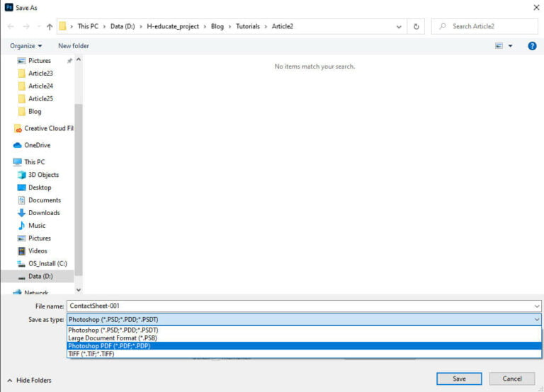This screenshot has height=392, width=544.
Task: Expand the address bar history dropdown
Action: pyautogui.click(x=400, y=27)
